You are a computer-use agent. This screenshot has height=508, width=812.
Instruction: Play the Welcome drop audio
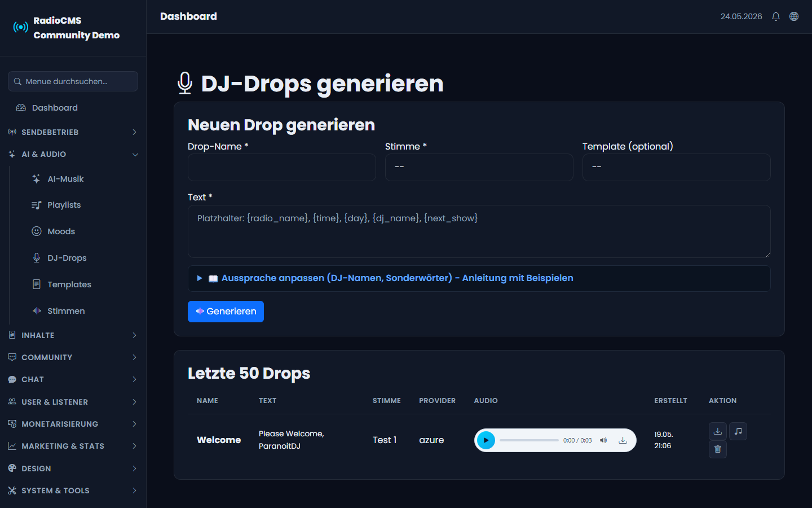[486, 440]
